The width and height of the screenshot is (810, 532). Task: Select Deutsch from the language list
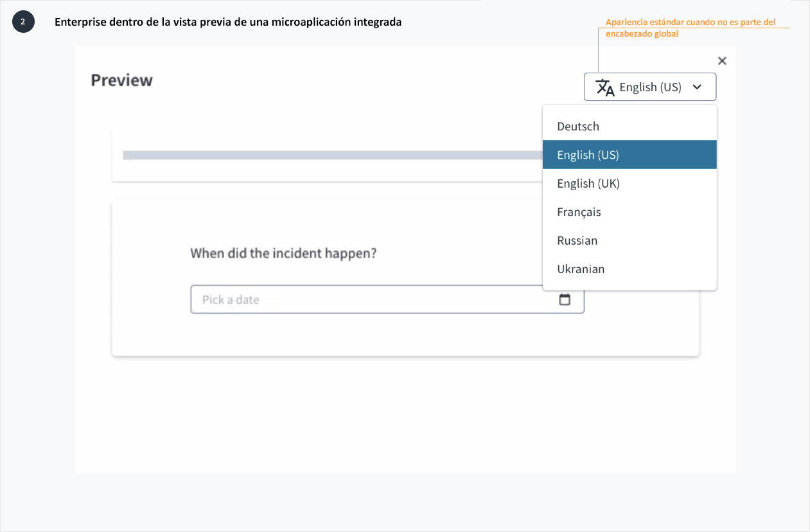(x=630, y=126)
